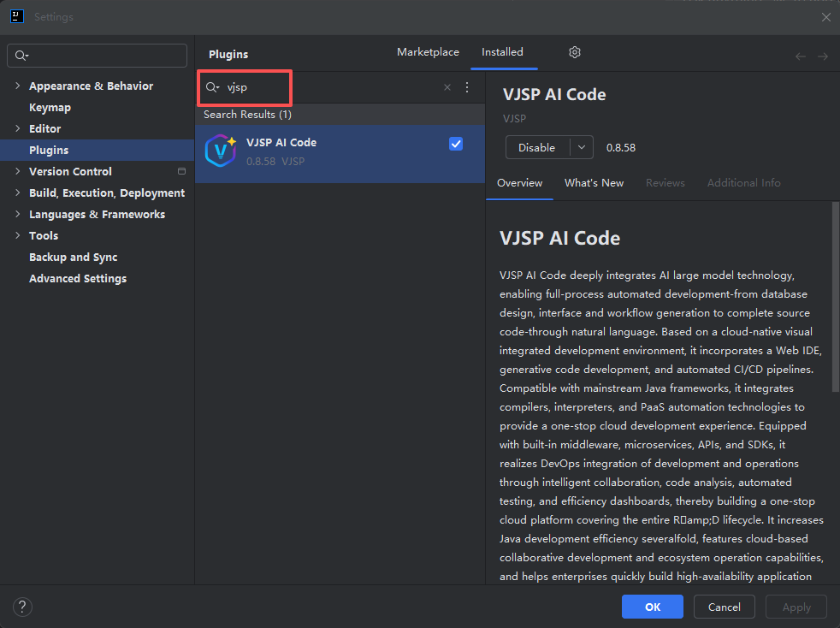This screenshot has height=628, width=840.
Task: Click the OK button
Action: (x=652, y=607)
